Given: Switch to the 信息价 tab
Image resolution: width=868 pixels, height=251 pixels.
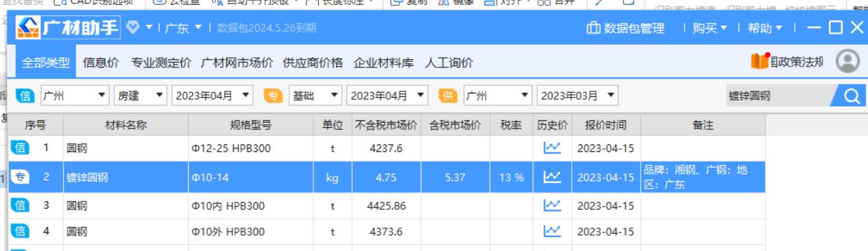Looking at the screenshot, I should tap(101, 63).
